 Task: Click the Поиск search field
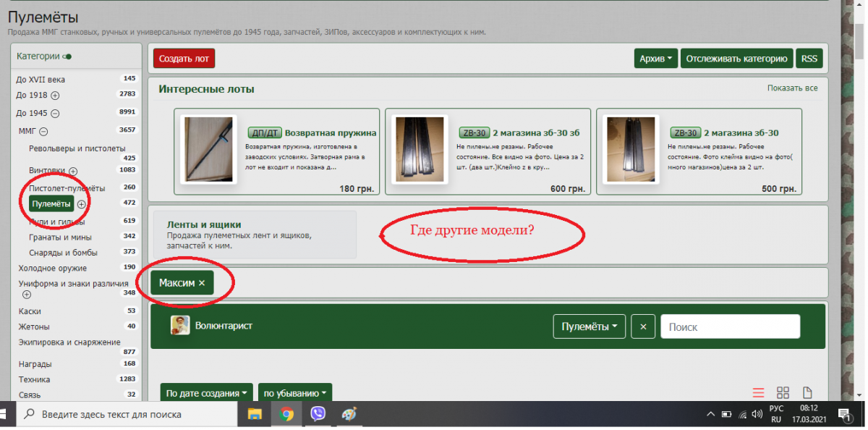730,326
